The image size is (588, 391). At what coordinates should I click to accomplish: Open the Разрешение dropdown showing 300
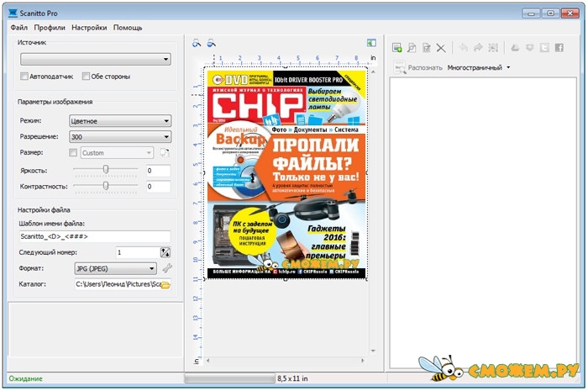point(120,136)
